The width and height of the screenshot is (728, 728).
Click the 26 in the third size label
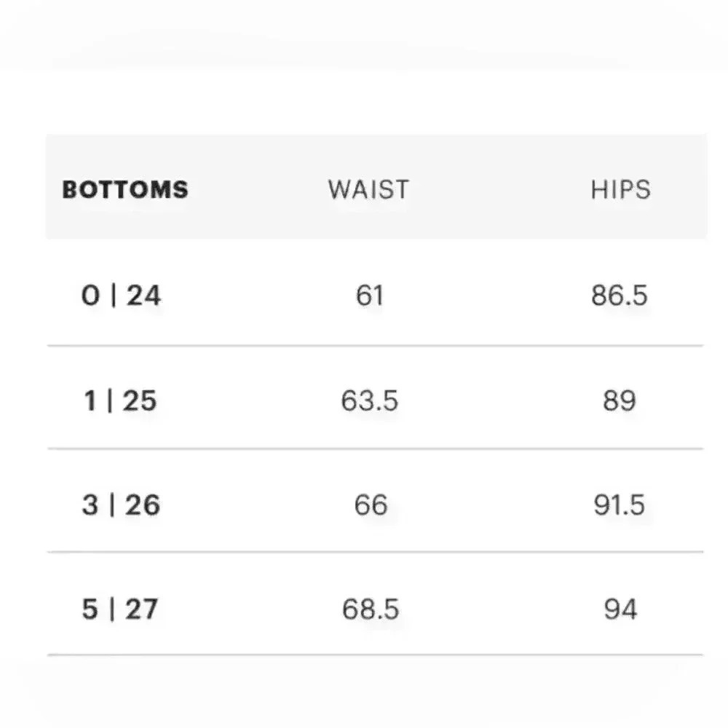click(141, 505)
